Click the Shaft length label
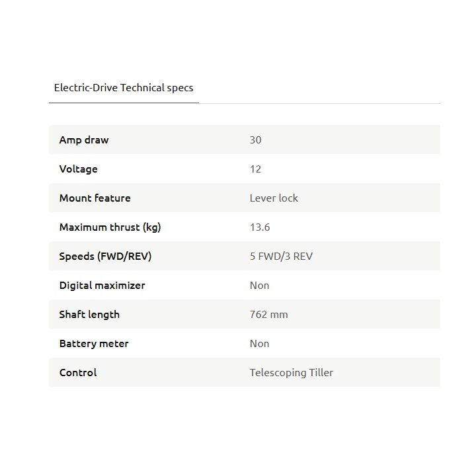This screenshot has height=476, width=476. (90, 315)
